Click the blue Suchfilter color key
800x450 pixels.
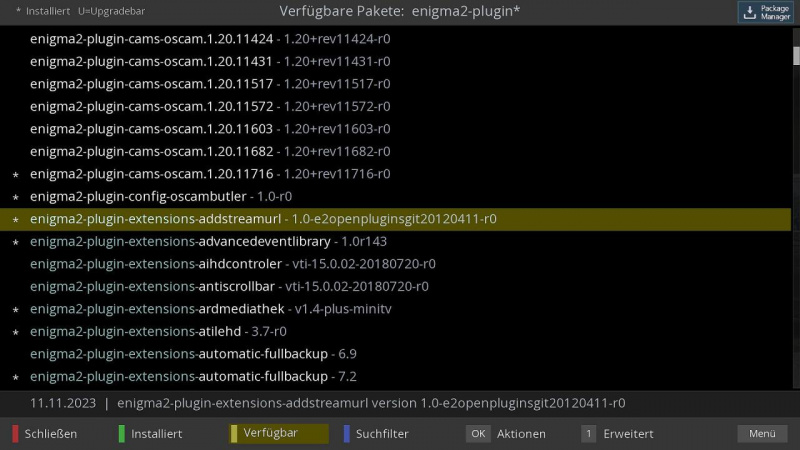[x=347, y=434]
